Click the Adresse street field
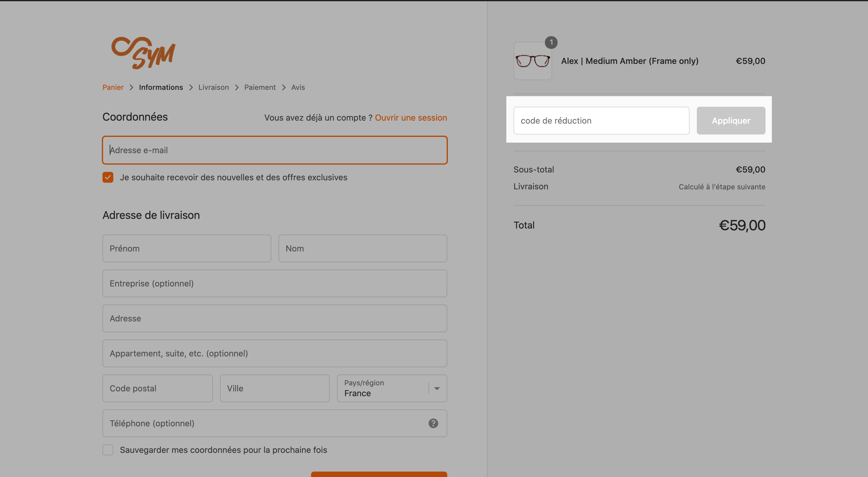Screen dimensions: 868x477 (275, 319)
